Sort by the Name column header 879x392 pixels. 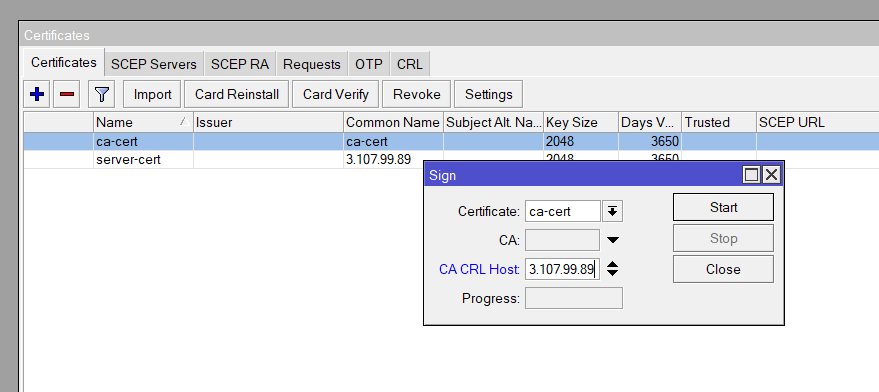point(143,122)
